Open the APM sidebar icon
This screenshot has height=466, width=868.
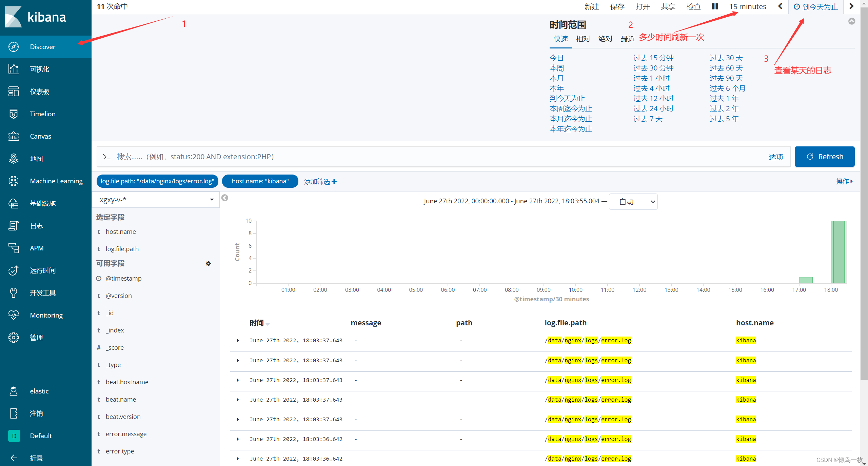(x=14, y=248)
